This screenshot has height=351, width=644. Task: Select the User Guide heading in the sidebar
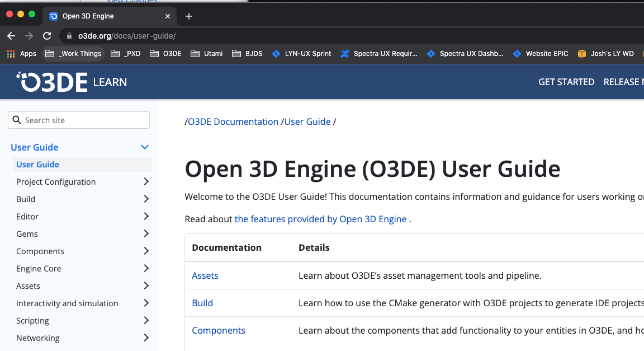coord(35,147)
